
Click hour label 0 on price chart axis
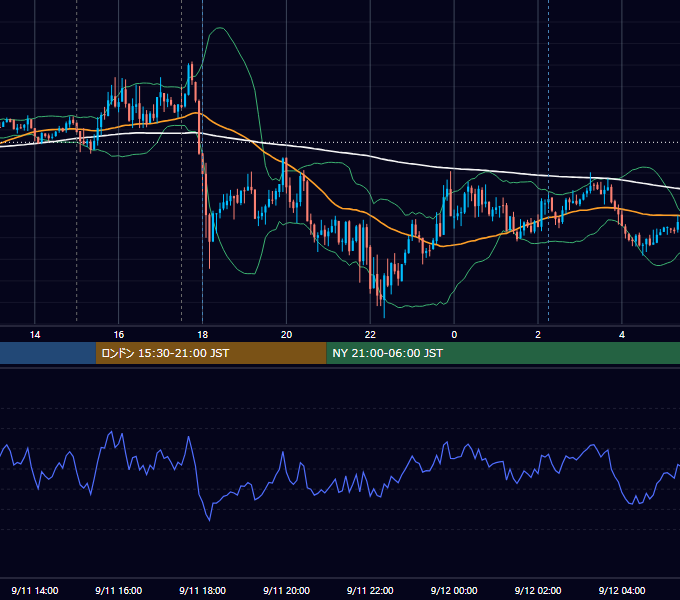(x=454, y=335)
